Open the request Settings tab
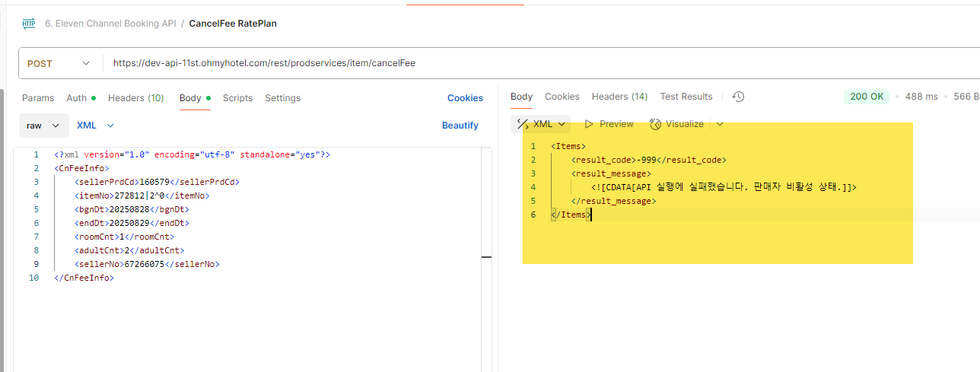 click(x=282, y=98)
